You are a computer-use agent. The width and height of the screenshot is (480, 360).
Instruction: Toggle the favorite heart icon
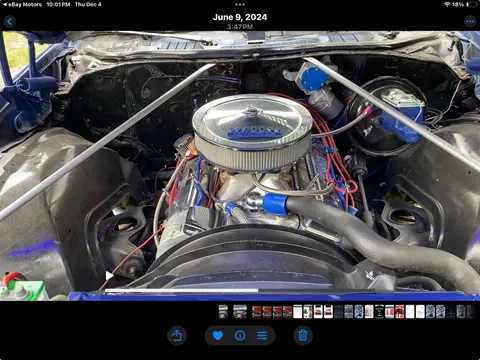click(218, 335)
